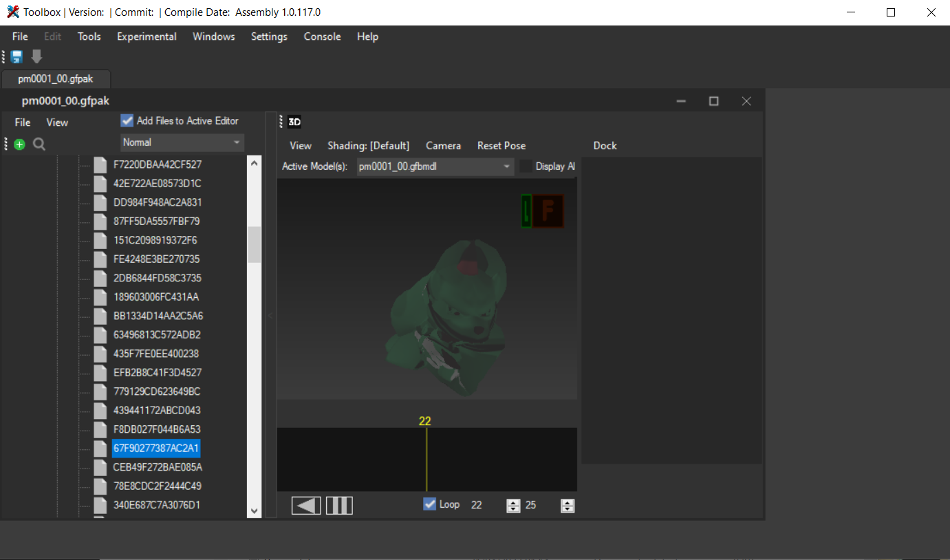Screen dimensions: 950x560
Task: Uncheck Add Files to Active Editor
Action: [x=127, y=120]
